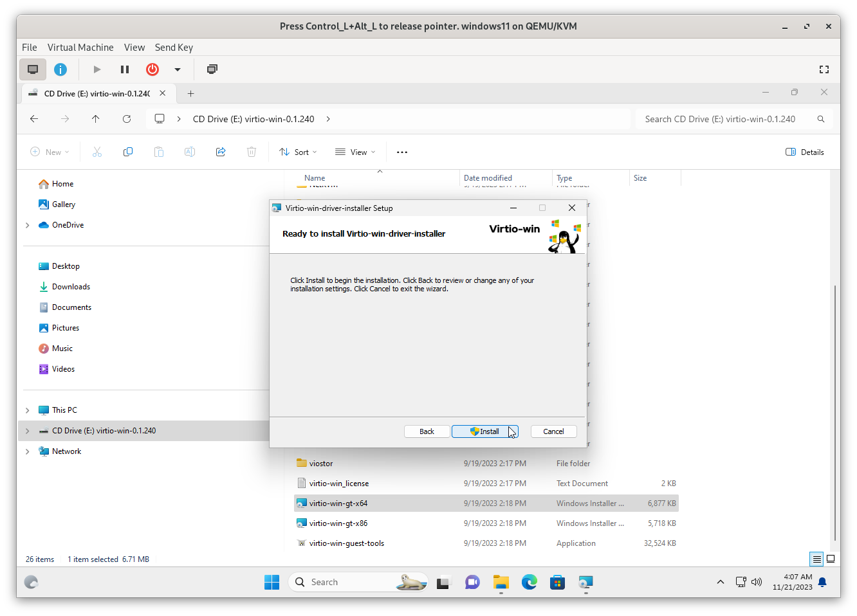Cancel the Virtio-win driver installer setup
Viewport: 857px width, 616px height.
pyautogui.click(x=553, y=431)
